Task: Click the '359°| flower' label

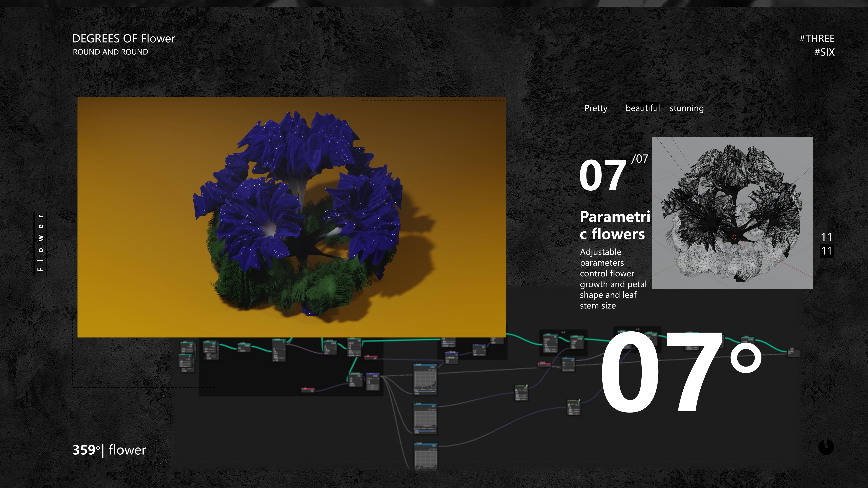Action: pos(110,450)
